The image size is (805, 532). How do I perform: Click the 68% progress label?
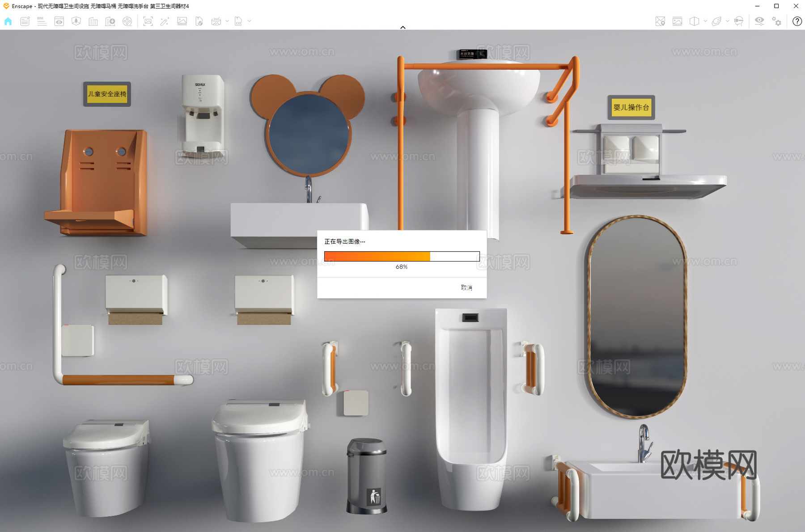point(402,266)
